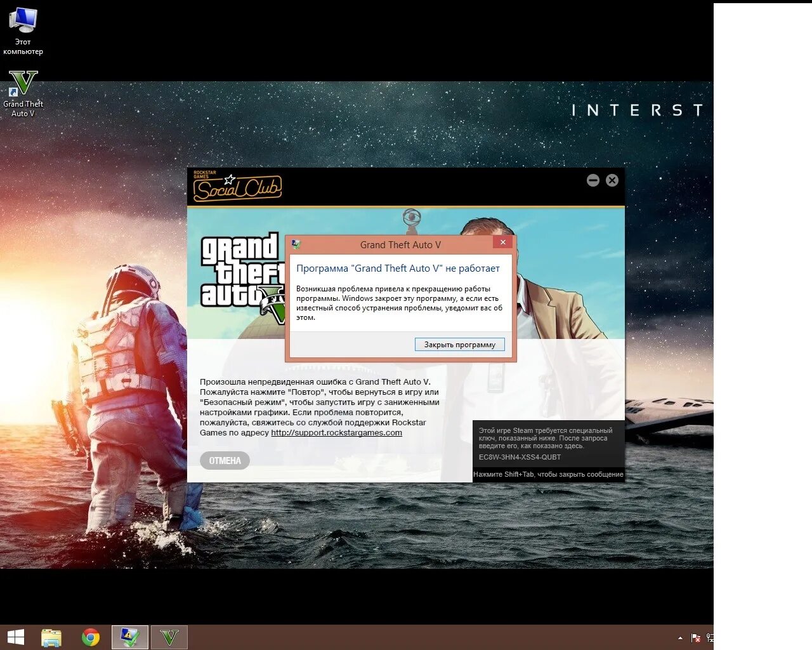Click the 'Программа "Grand Theft Auto V" не работает' heading

coord(398,269)
